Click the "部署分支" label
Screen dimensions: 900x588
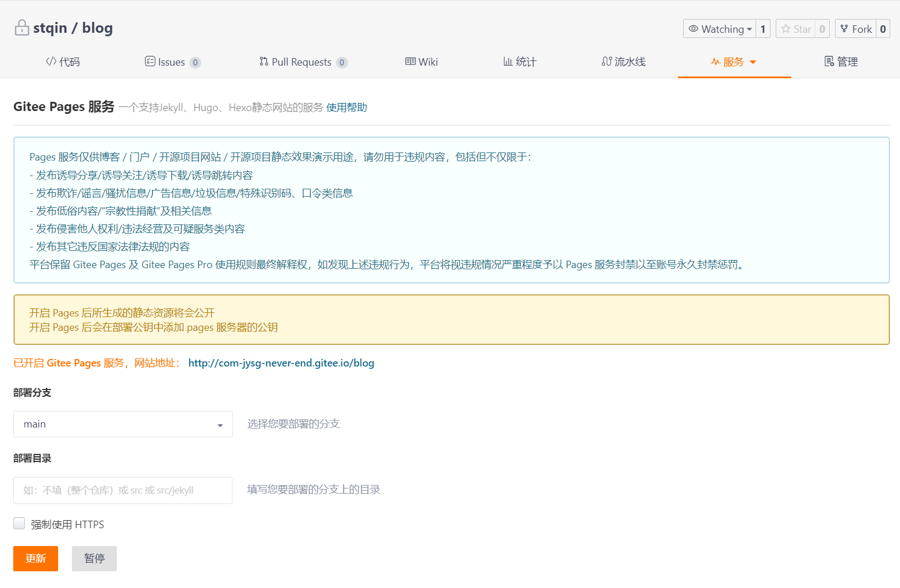[32, 392]
